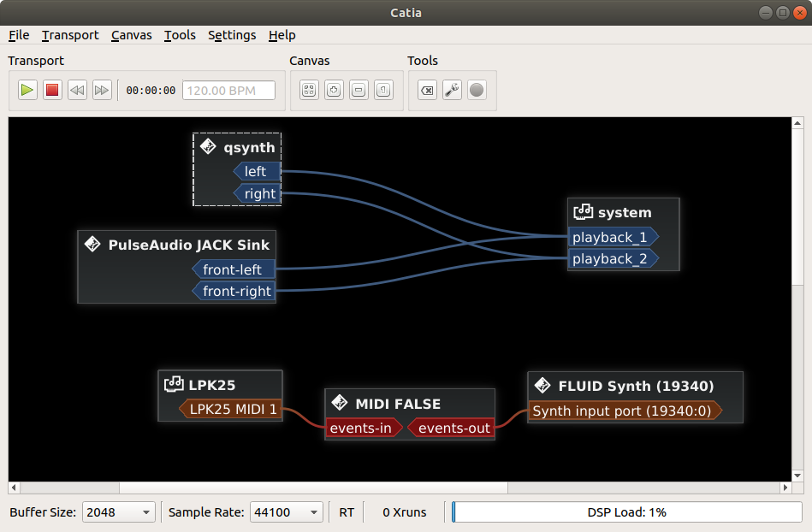This screenshot has height=532, width=812.
Task: Click the render record circle icon
Action: tap(477, 90)
